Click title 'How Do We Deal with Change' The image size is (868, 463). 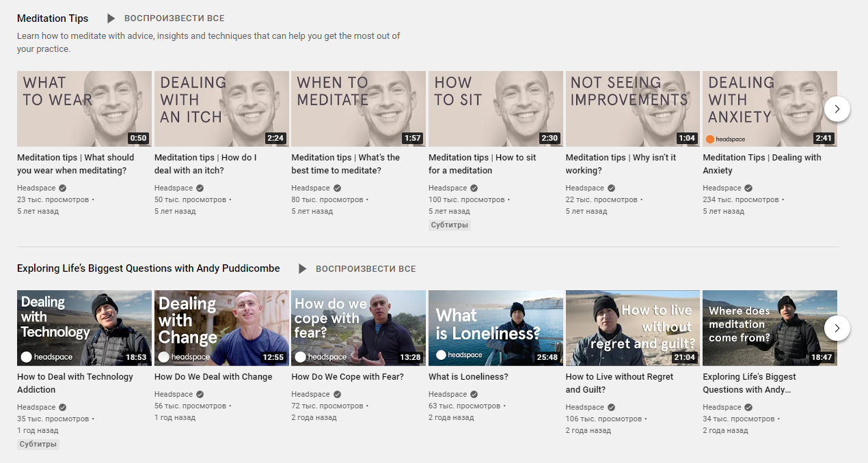pos(213,377)
